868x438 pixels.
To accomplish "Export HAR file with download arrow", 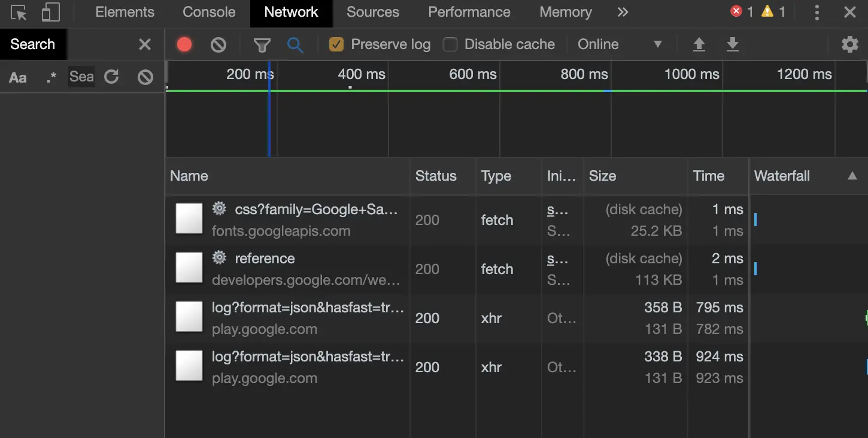I will [732, 44].
